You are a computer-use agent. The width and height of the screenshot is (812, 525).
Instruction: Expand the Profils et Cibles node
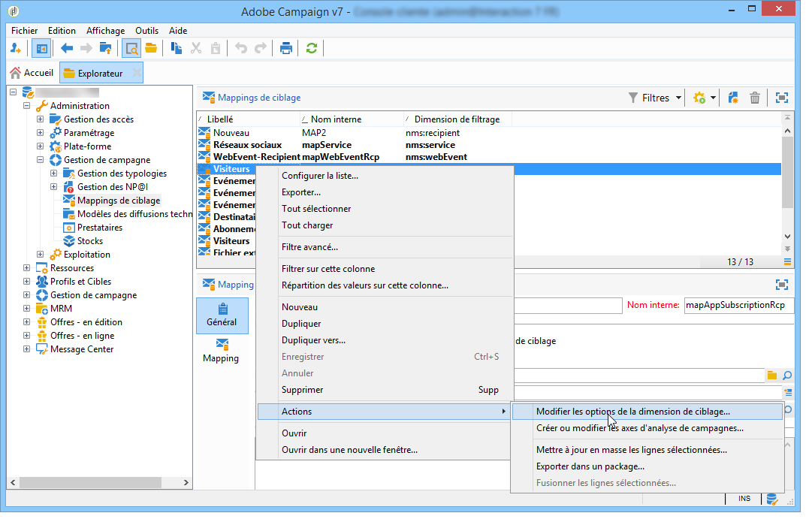click(26, 281)
